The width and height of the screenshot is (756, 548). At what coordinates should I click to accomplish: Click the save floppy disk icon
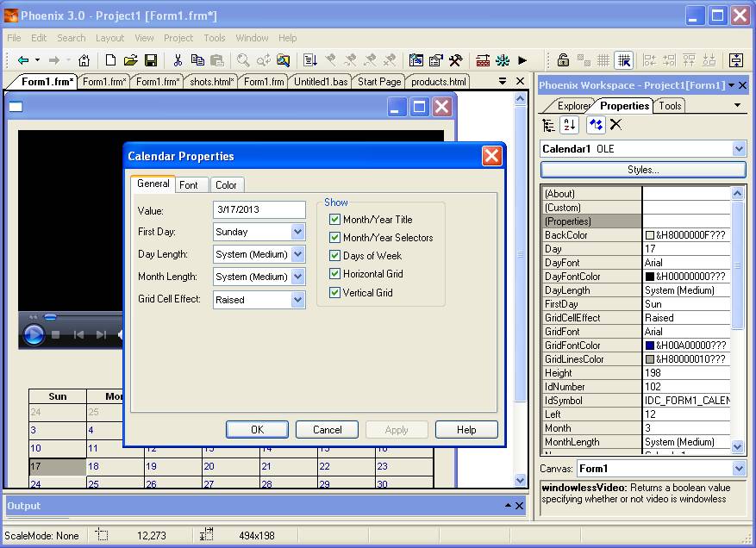tap(151, 60)
